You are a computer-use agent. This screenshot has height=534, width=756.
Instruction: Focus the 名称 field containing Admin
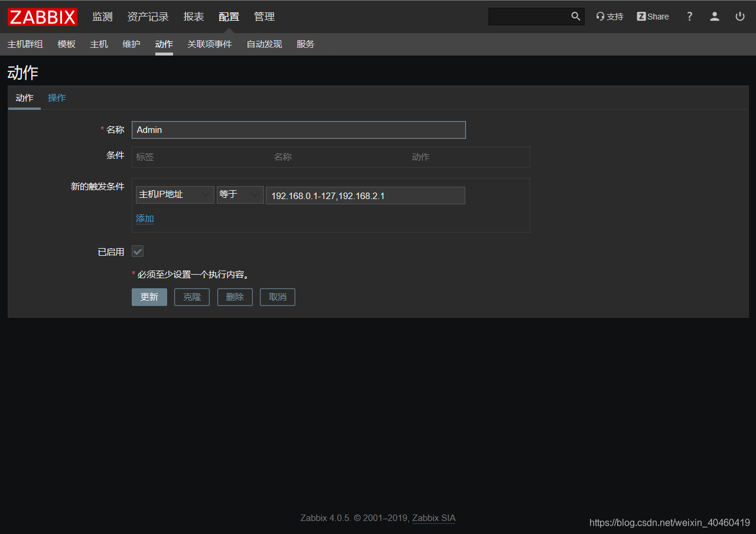(x=299, y=130)
